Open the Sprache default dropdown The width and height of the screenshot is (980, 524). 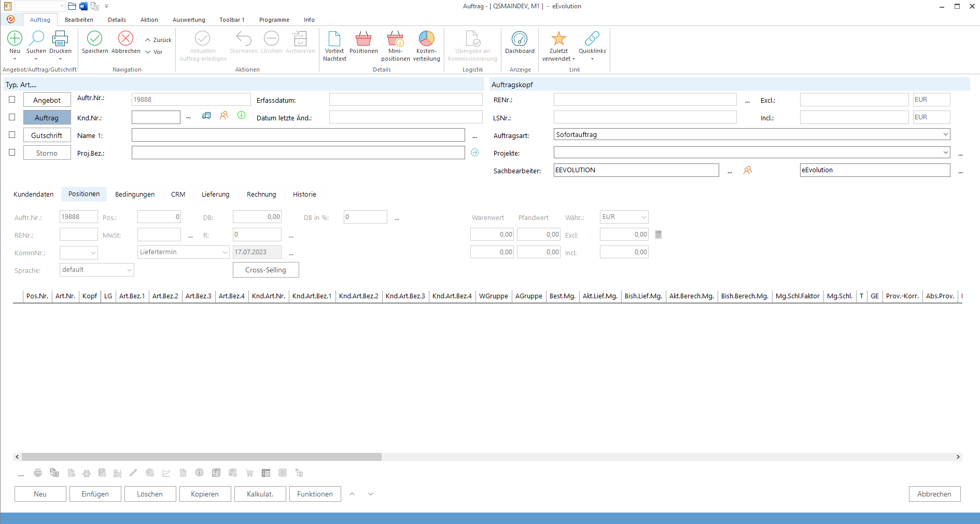(x=129, y=270)
